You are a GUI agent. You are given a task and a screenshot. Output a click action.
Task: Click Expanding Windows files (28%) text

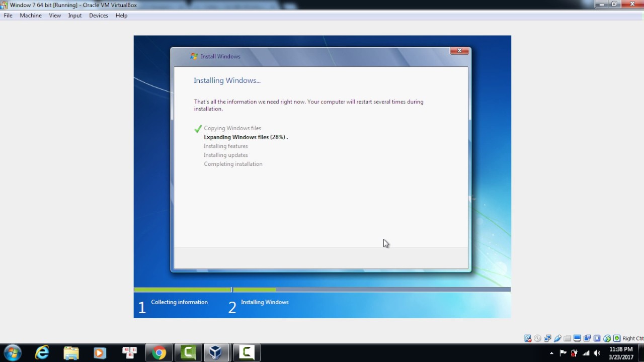coord(246,137)
